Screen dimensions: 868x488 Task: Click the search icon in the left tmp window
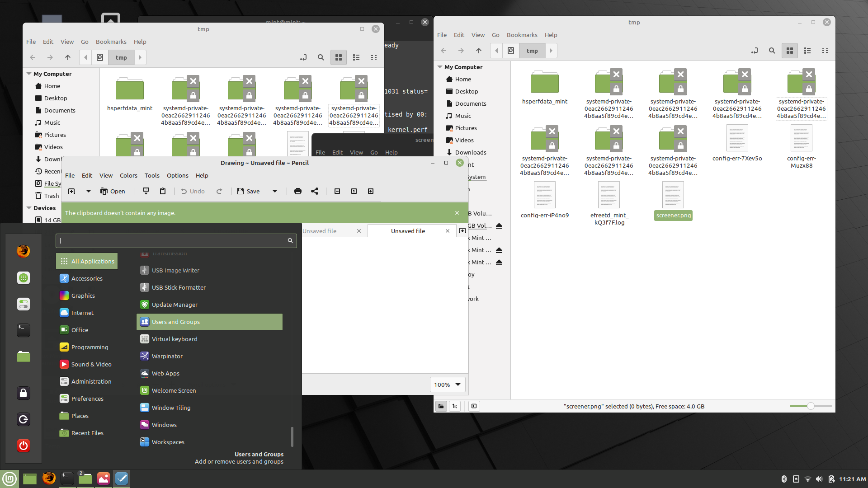pyautogui.click(x=321, y=57)
